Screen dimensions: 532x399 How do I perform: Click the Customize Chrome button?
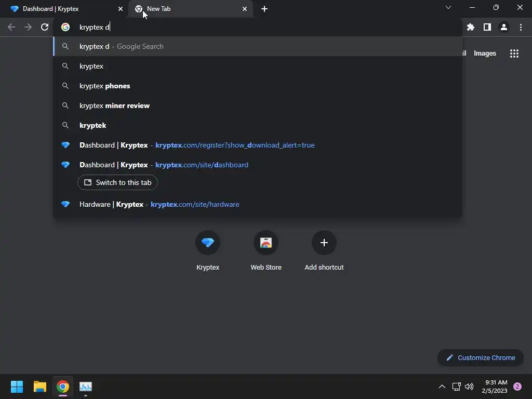[x=481, y=357]
